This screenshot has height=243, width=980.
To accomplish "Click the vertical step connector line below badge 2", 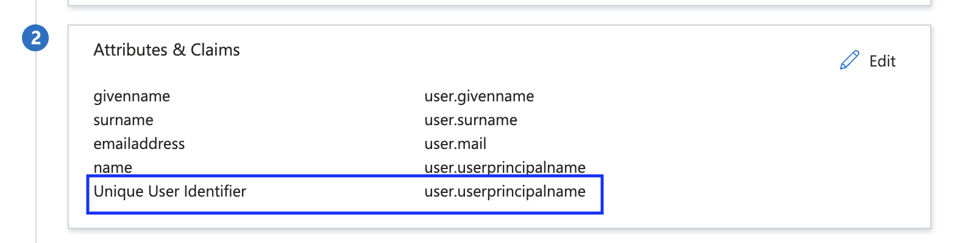I will (36, 147).
